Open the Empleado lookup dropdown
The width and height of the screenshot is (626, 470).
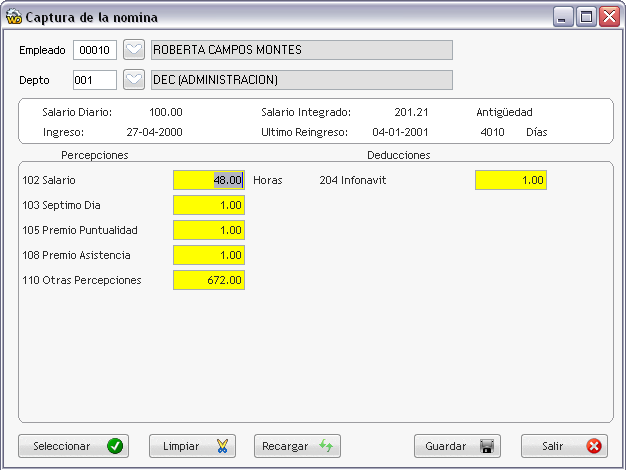[x=134, y=50]
